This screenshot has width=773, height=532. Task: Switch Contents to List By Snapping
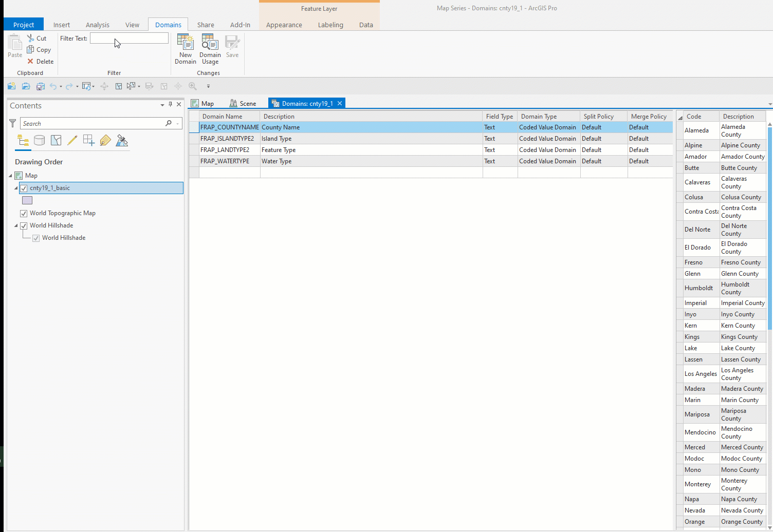89,141
